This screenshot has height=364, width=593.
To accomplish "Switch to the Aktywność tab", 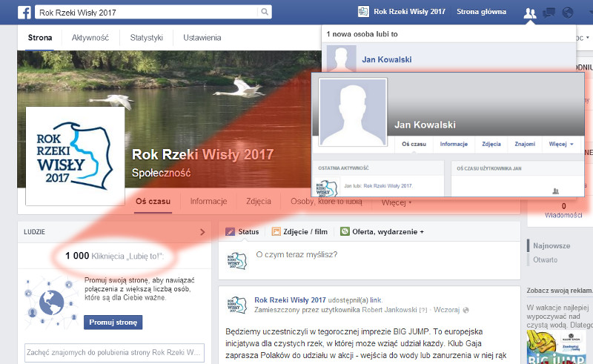I will pyautogui.click(x=90, y=38).
